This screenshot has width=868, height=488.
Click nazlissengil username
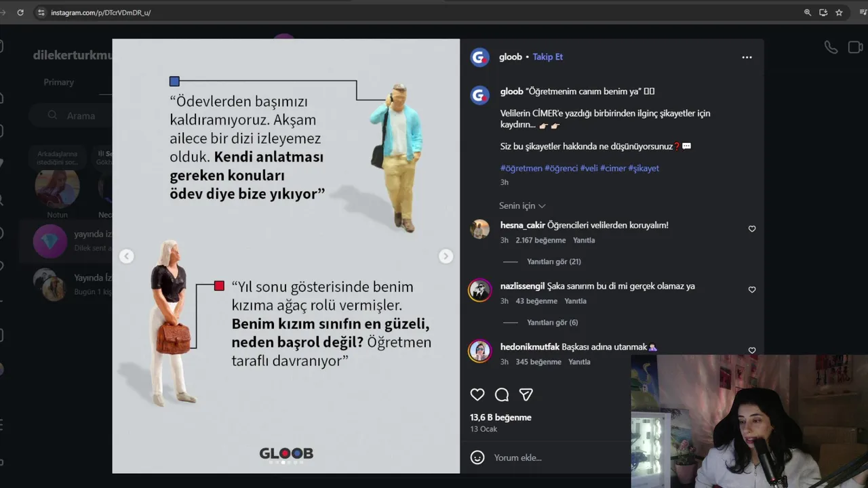click(x=523, y=286)
